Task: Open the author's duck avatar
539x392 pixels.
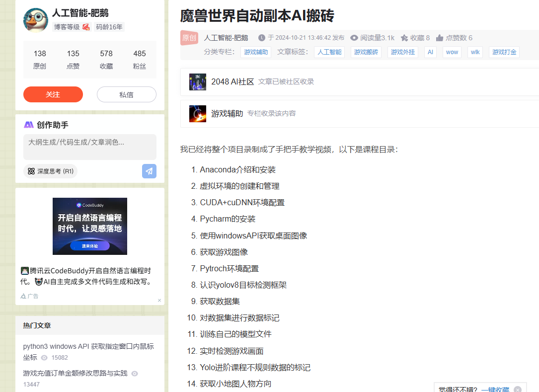Action: pyautogui.click(x=36, y=20)
